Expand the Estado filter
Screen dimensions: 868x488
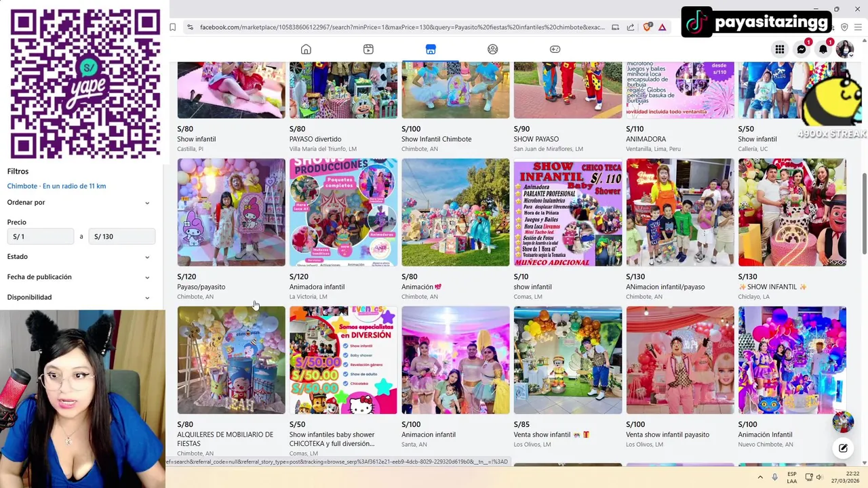click(x=79, y=257)
